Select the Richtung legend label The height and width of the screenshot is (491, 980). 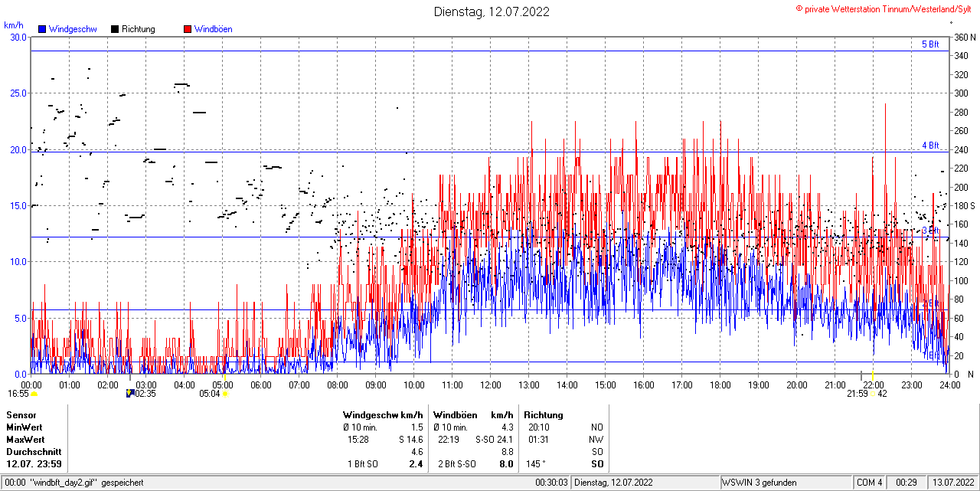coord(139,29)
